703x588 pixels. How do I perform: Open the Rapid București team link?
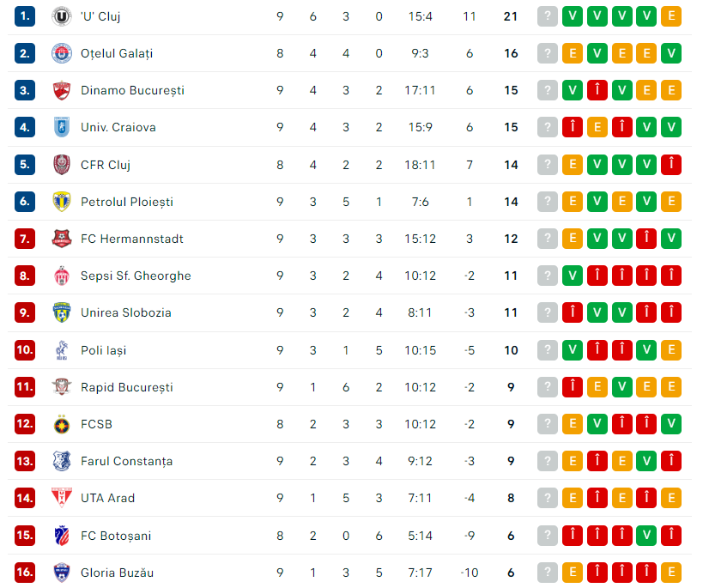coord(127,387)
